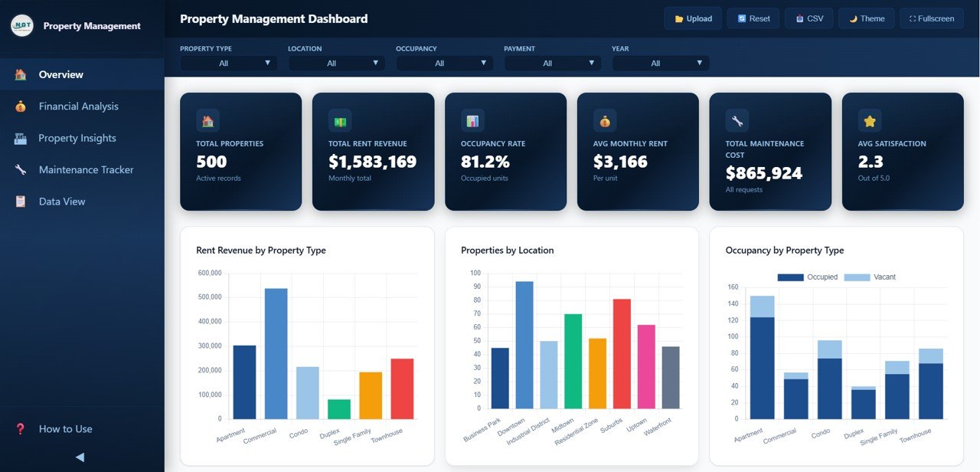Image resolution: width=980 pixels, height=472 pixels.
Task: Click the house icon on Total Properties card
Action: (x=207, y=120)
